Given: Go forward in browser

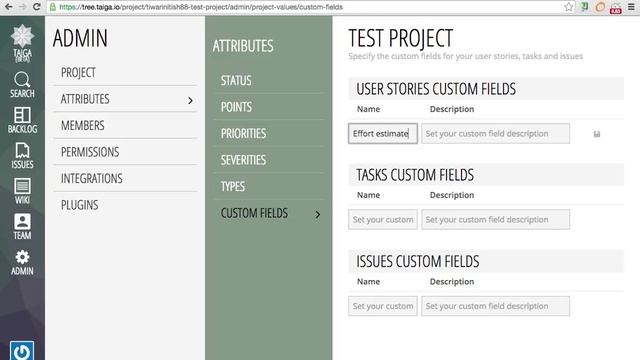Looking at the screenshot, I should point(22,7).
